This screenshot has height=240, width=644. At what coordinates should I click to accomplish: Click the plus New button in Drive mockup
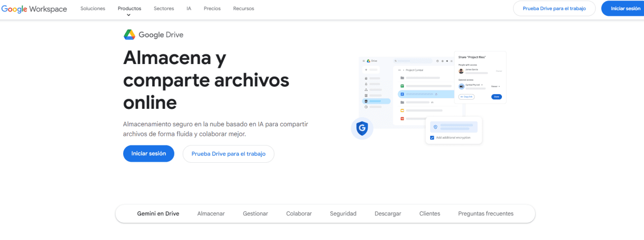coord(371,70)
